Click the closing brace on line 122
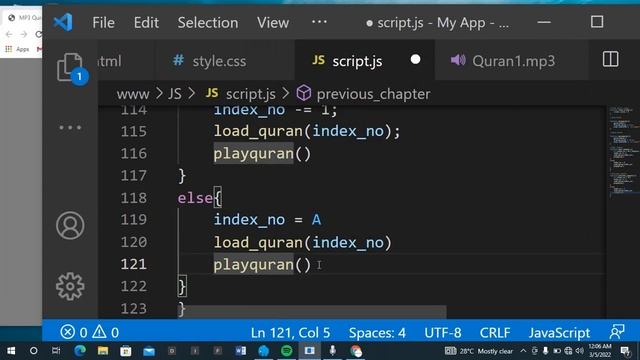This screenshot has width=640, height=360. click(182, 286)
